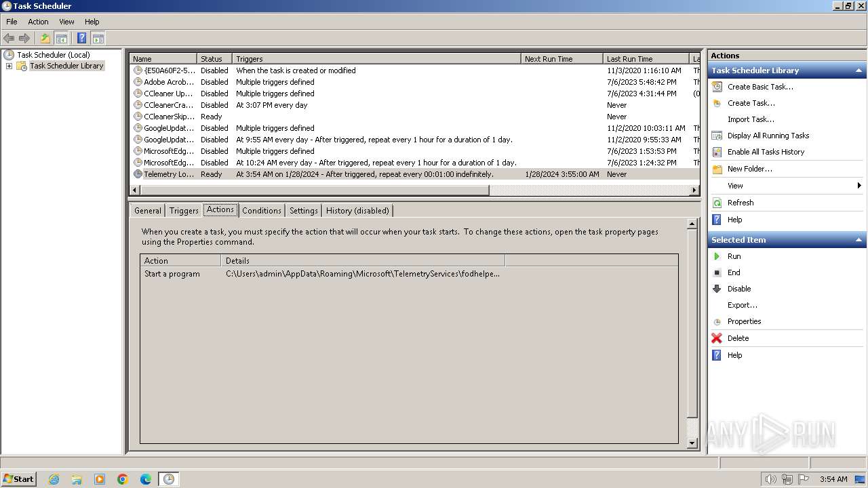Image resolution: width=868 pixels, height=488 pixels.
Task: Select the CCleanerSkip... task row
Action: click(414, 117)
